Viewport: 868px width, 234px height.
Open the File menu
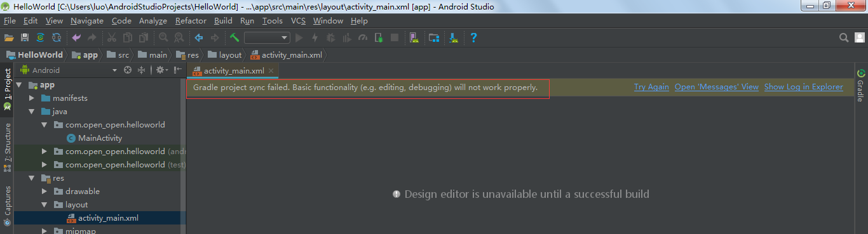(10, 21)
